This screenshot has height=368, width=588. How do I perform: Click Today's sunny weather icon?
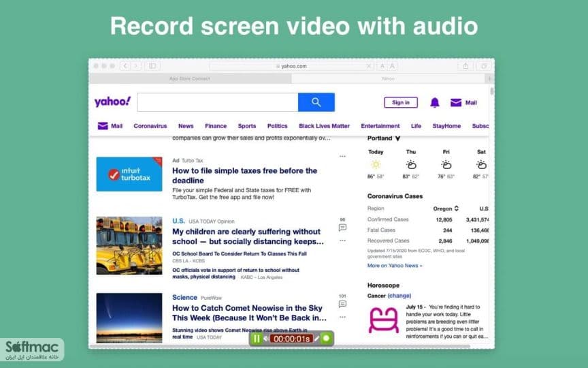tap(376, 164)
